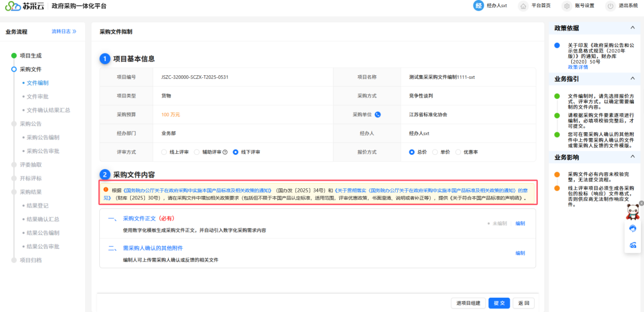Select the 线上评审 radio option

(x=164, y=152)
